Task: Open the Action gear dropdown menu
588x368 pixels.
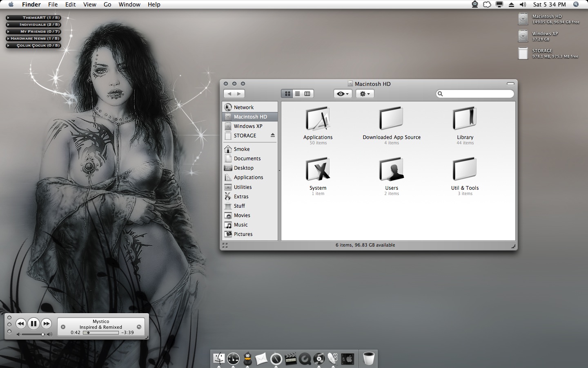Action: [365, 94]
